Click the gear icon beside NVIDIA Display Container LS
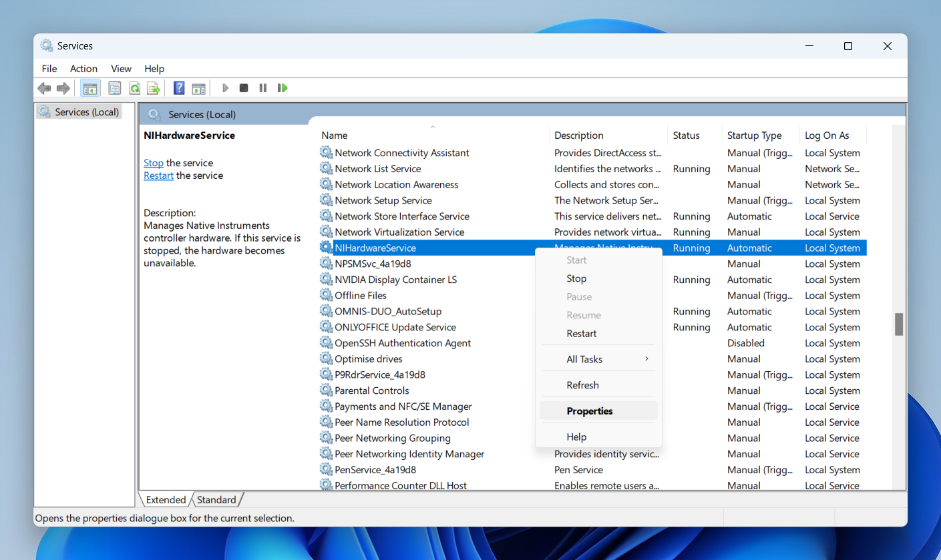The height and width of the screenshot is (560, 941). point(326,280)
